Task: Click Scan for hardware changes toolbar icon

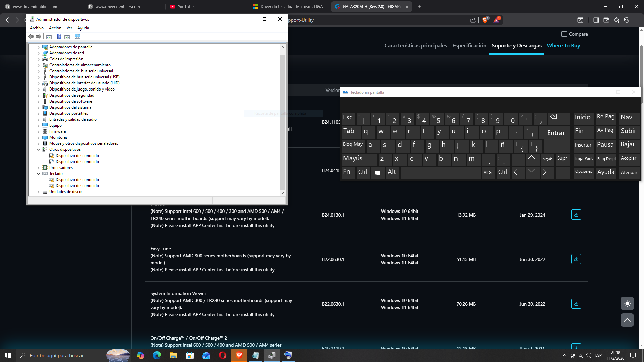Action: tap(77, 36)
